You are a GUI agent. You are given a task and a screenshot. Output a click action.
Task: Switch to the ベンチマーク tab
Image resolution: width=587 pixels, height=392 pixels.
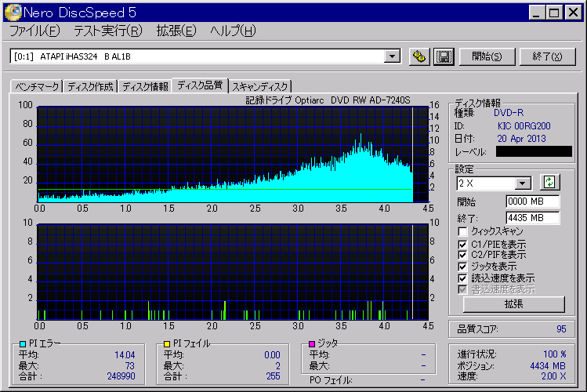click(37, 86)
